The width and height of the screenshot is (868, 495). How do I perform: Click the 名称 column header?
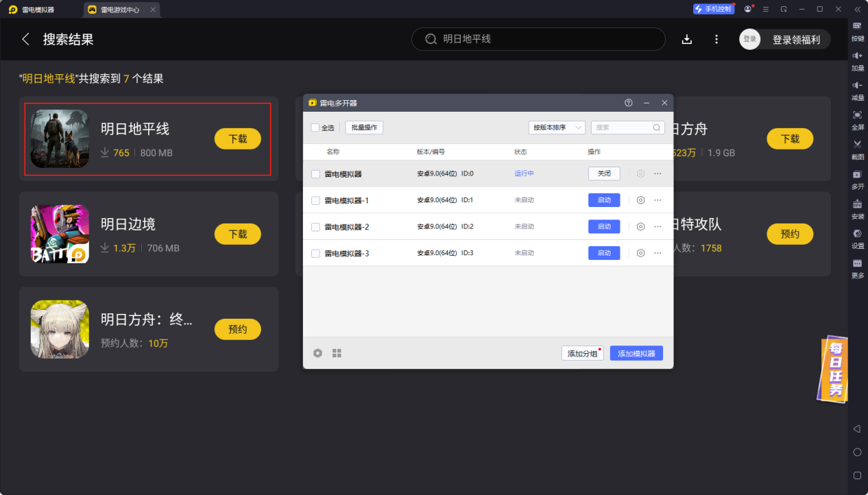tap(333, 152)
